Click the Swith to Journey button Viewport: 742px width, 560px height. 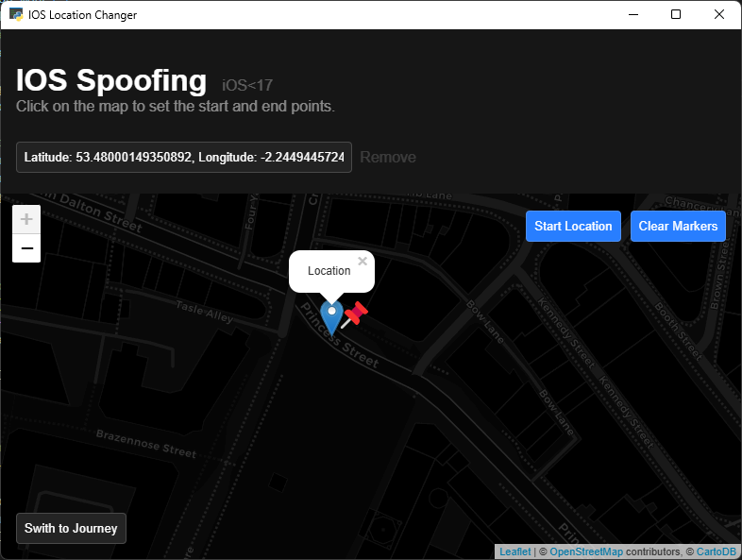[x=71, y=528]
